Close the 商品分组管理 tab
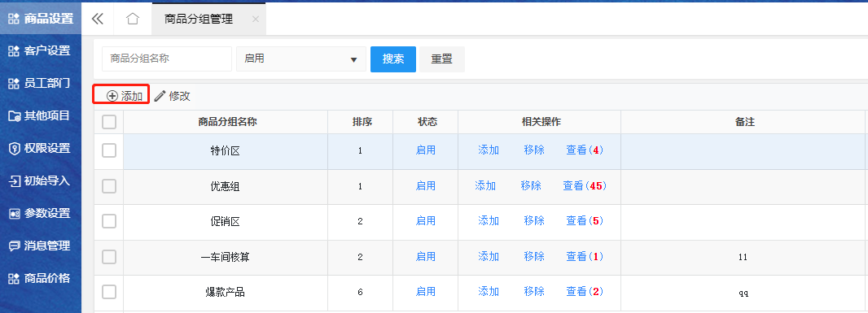 [255, 20]
